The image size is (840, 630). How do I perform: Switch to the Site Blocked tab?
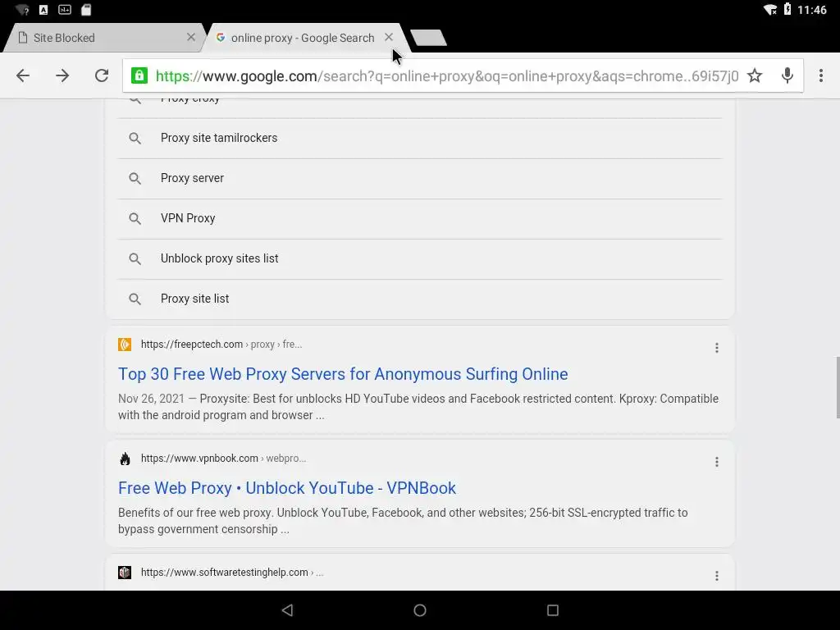103,38
